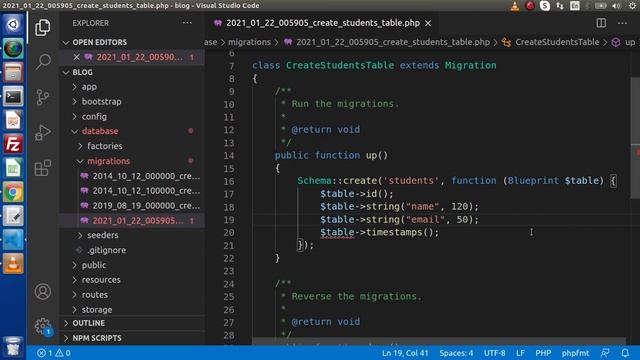The image size is (640, 360).
Task: Open Explorer Views and More Actions ellipsis
Action: pos(187,23)
